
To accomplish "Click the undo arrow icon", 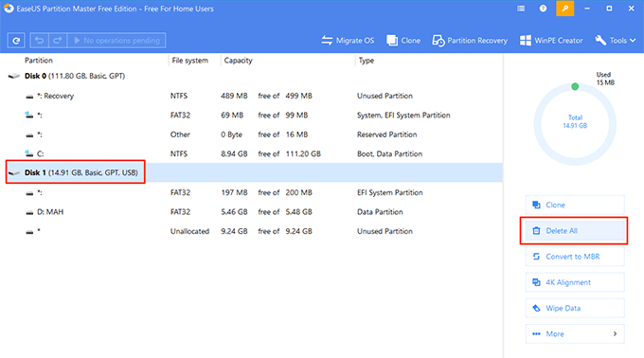I will [x=39, y=40].
